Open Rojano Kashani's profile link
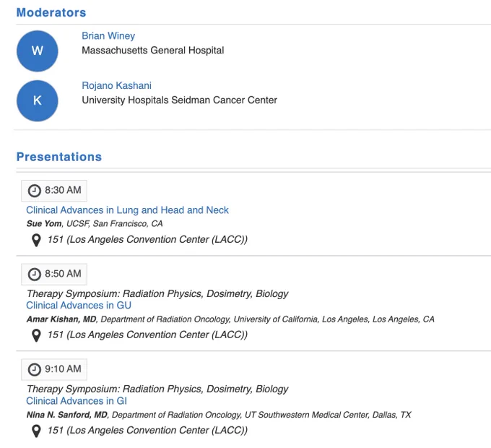This screenshot has height=448, width=491. 116,85
